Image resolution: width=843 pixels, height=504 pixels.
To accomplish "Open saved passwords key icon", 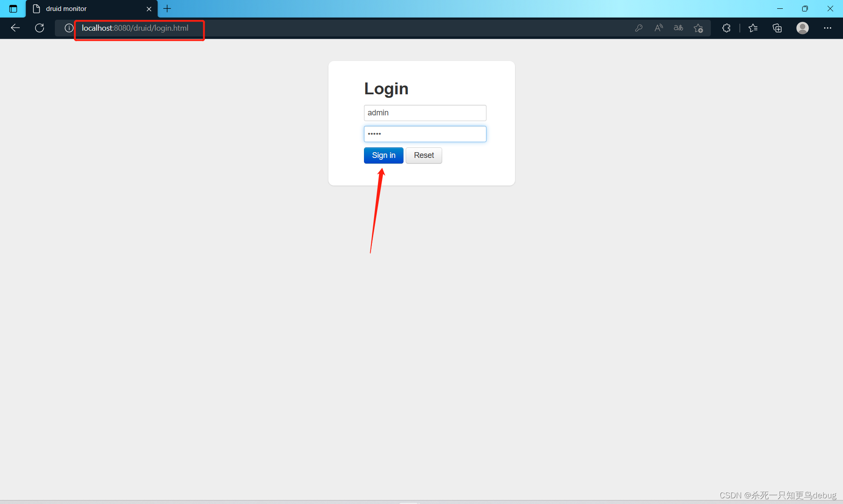I will point(639,28).
